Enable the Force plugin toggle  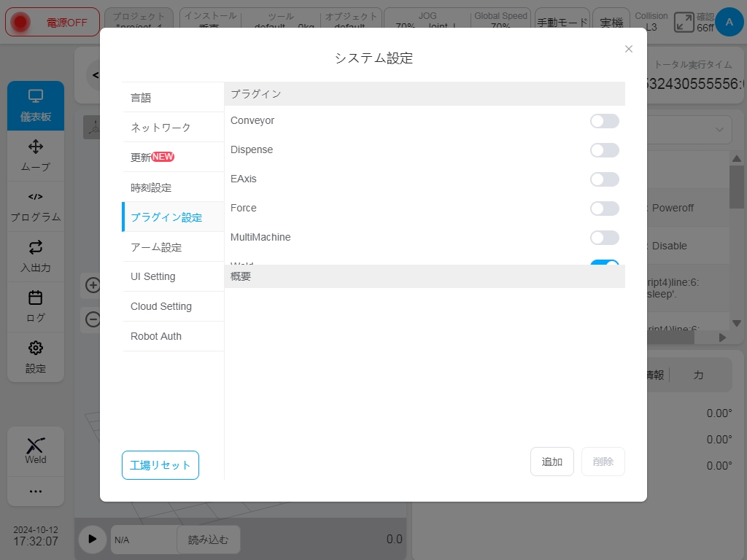tap(605, 208)
